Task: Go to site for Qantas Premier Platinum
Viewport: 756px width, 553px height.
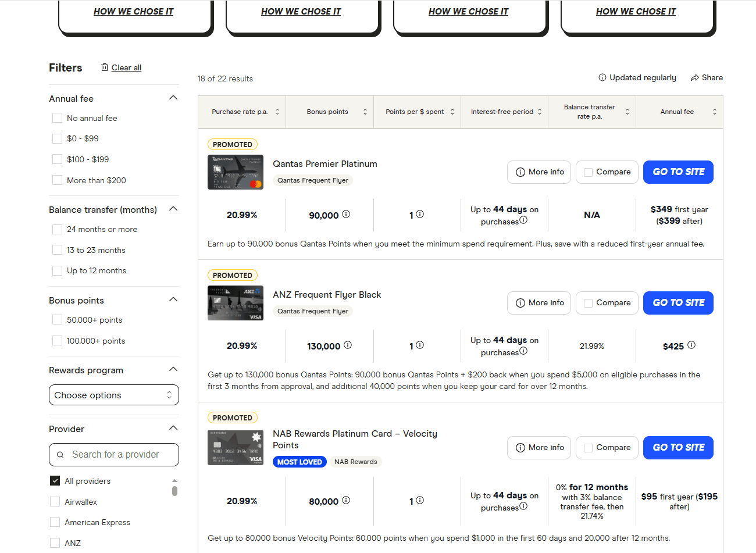Action: (678, 172)
